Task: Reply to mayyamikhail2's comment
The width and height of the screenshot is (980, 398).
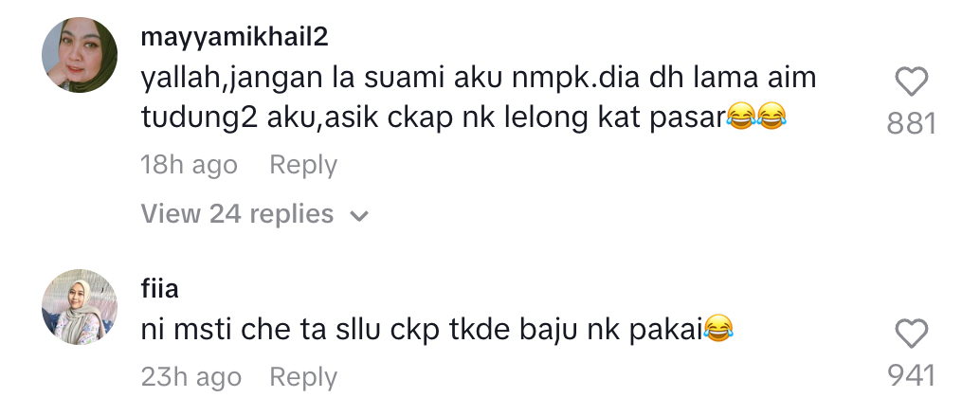Action: point(303,166)
